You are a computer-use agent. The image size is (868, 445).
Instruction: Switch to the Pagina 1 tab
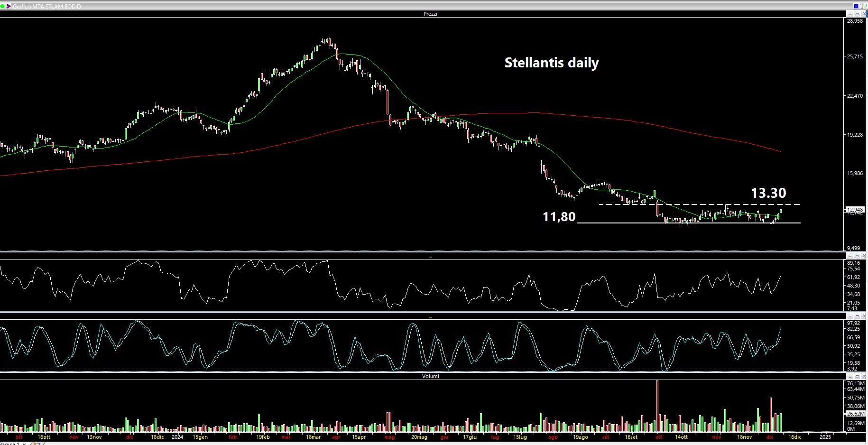[9, 443]
